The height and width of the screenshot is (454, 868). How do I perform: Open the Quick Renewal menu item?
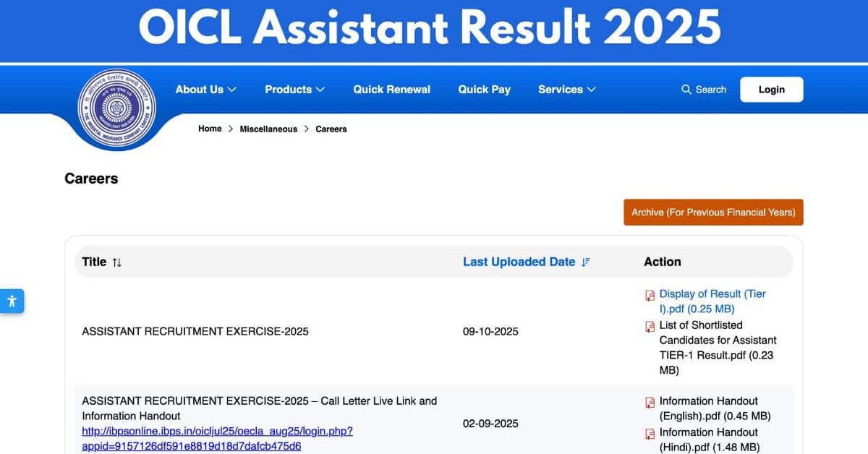391,90
